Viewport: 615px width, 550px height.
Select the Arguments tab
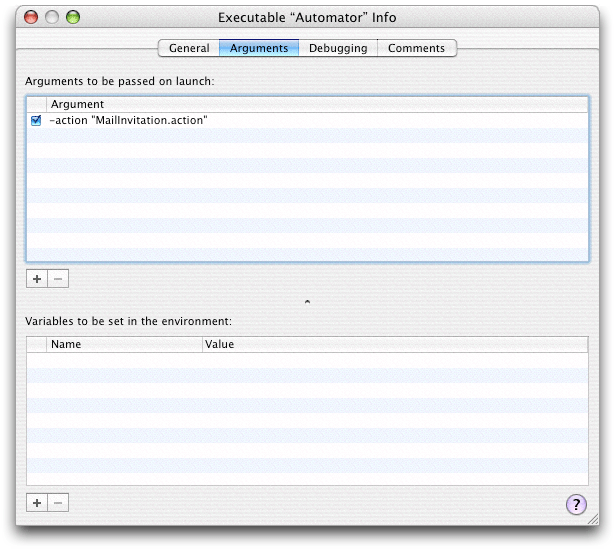click(x=259, y=48)
